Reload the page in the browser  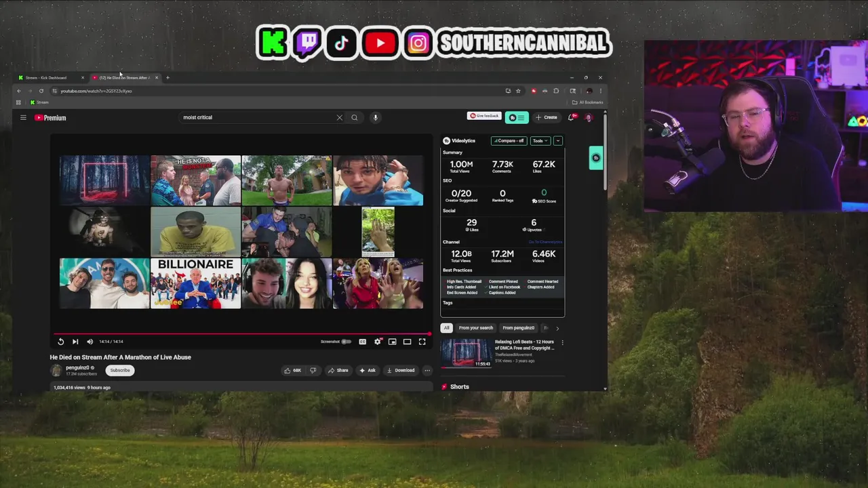(x=41, y=91)
